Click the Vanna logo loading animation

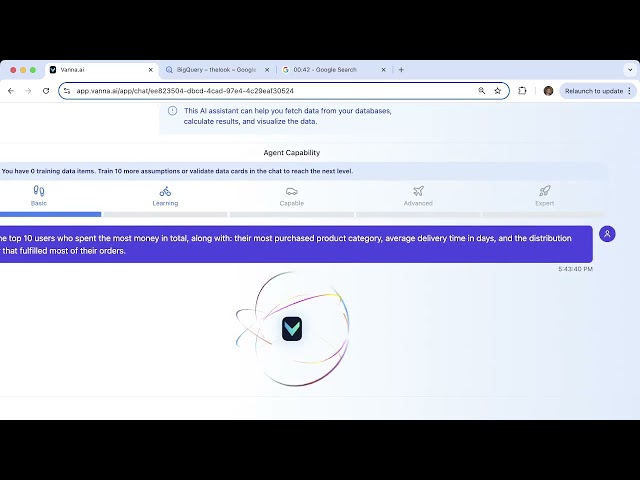[292, 329]
